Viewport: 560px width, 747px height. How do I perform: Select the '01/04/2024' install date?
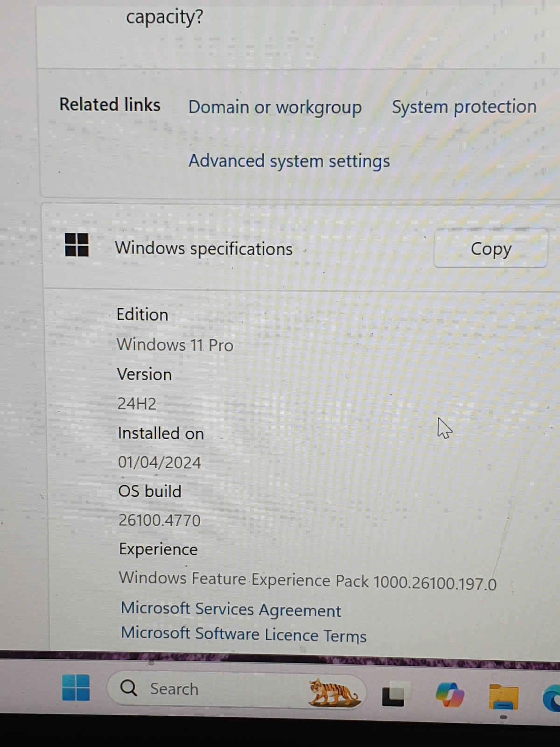[160, 462]
